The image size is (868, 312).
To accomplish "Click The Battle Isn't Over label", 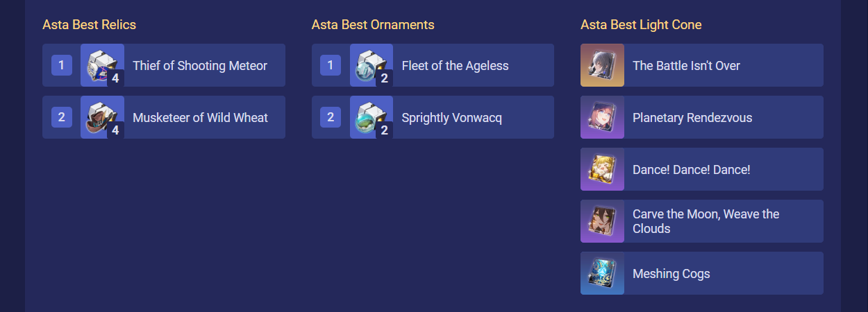I will coord(686,66).
